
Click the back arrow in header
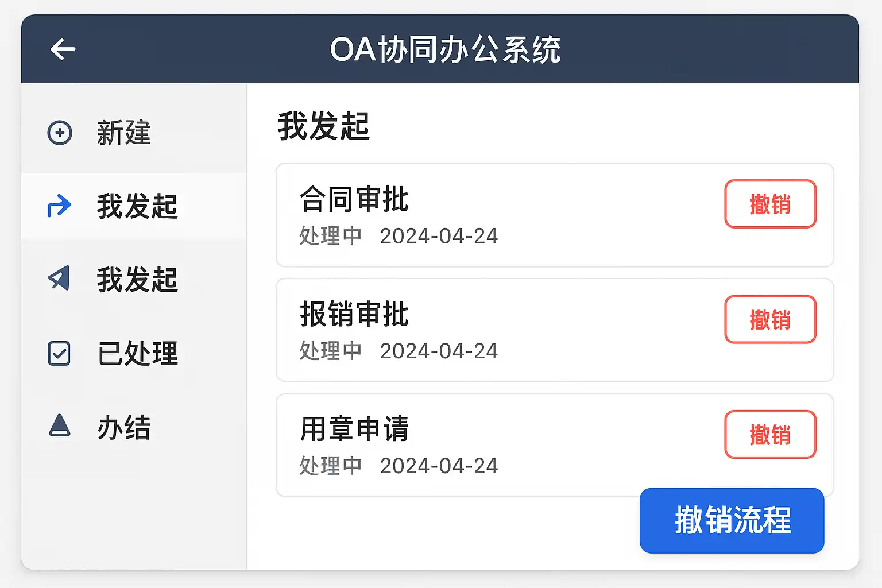63,49
